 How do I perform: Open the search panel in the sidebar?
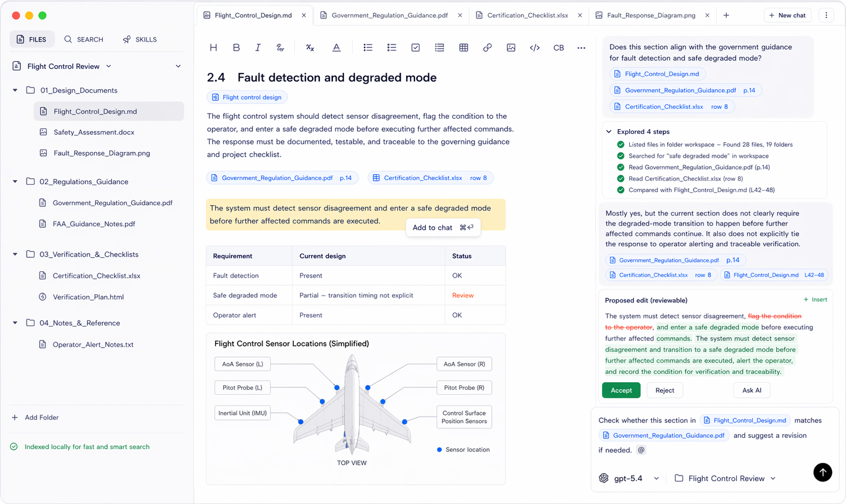point(83,39)
